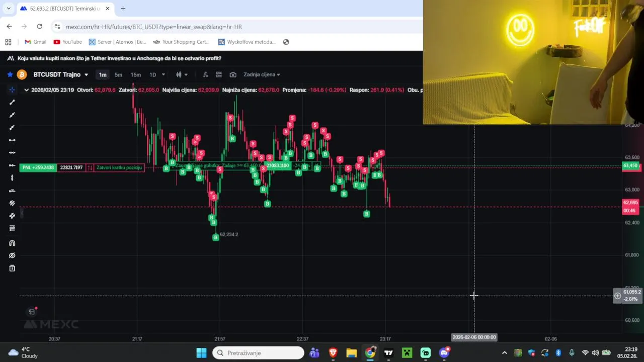Switch to the 15m timeframe
Image resolution: width=644 pixels, height=362 pixels.
pyautogui.click(x=136, y=74)
